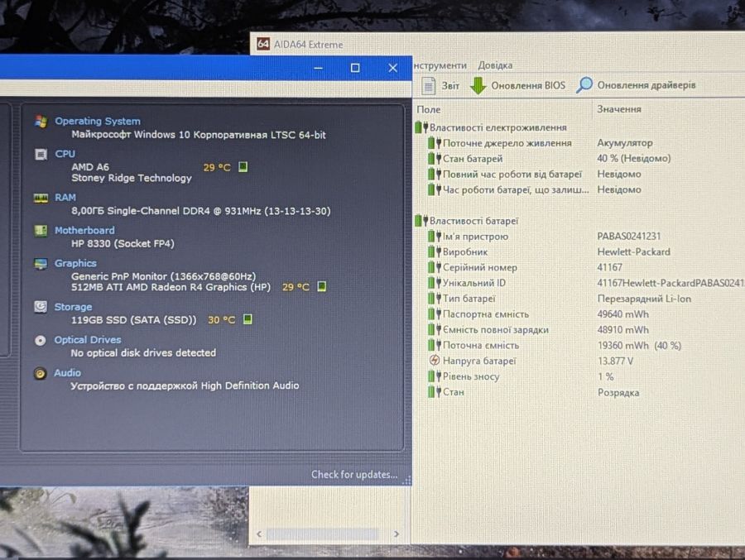This screenshot has width=745, height=560.
Task: Click the board icon next to Motherboard
Action: click(x=41, y=230)
